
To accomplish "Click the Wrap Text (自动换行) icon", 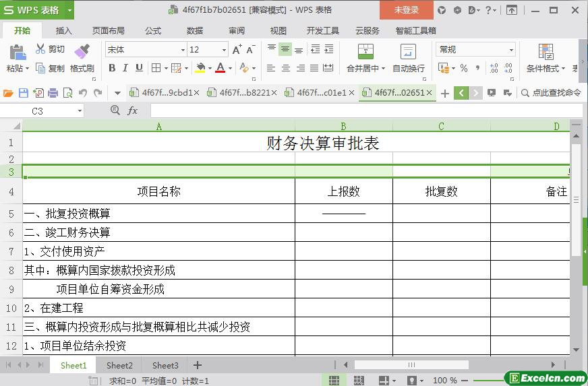I will point(408,52).
